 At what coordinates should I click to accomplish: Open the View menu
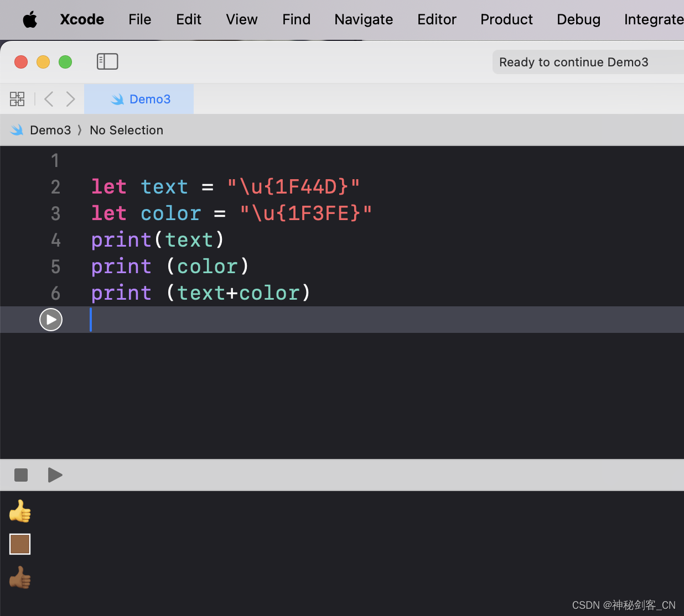point(242,20)
